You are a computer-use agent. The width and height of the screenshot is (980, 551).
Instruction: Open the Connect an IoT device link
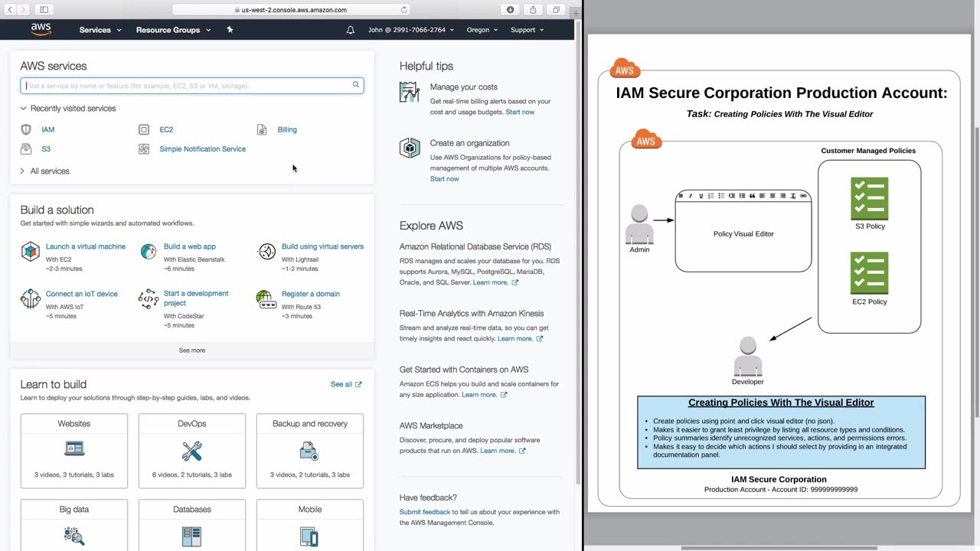coord(82,294)
